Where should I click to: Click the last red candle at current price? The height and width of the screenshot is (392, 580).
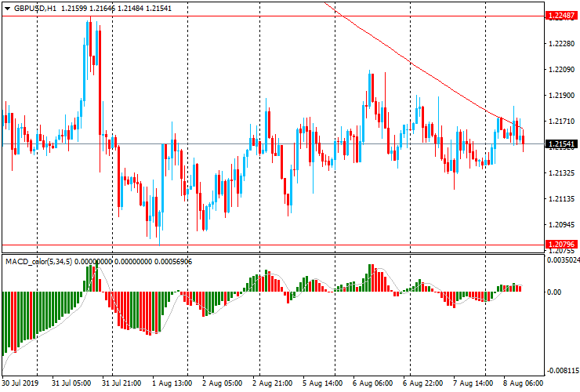[524, 138]
